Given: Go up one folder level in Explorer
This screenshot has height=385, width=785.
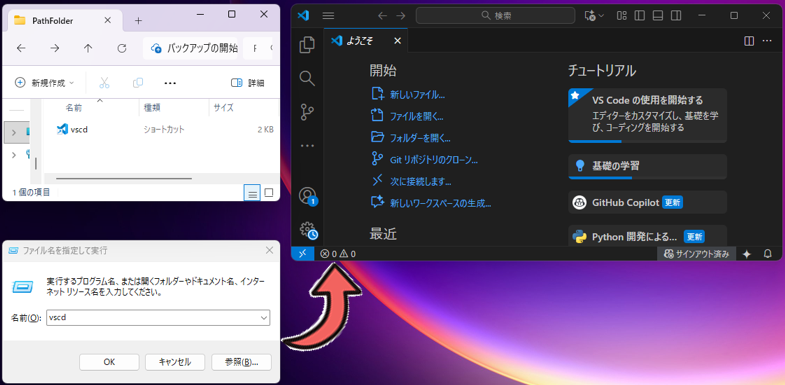Looking at the screenshot, I should click(x=88, y=48).
